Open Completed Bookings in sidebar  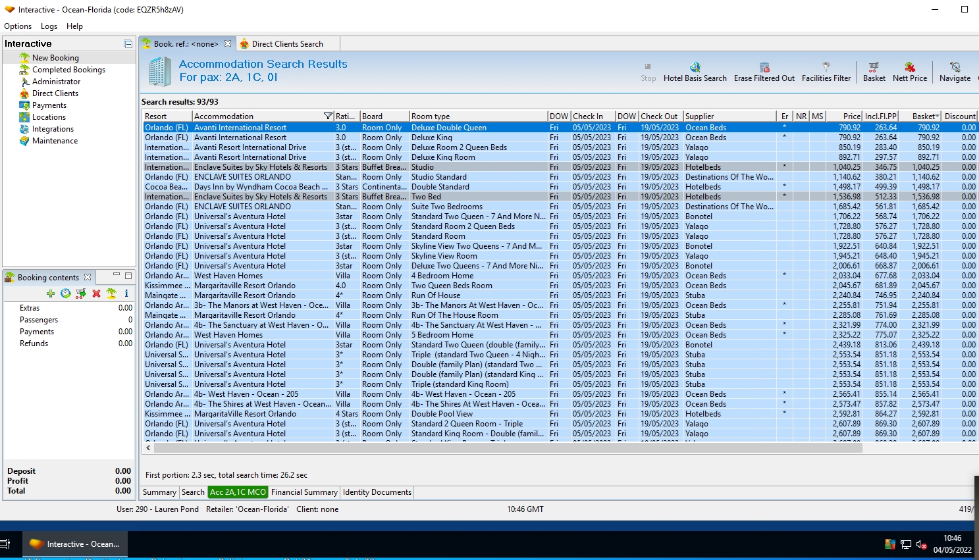[68, 70]
